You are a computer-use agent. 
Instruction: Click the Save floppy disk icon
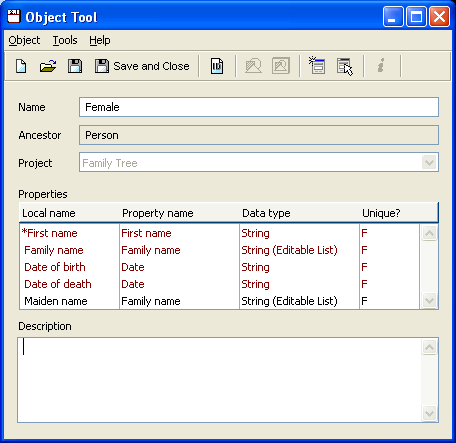[x=75, y=66]
